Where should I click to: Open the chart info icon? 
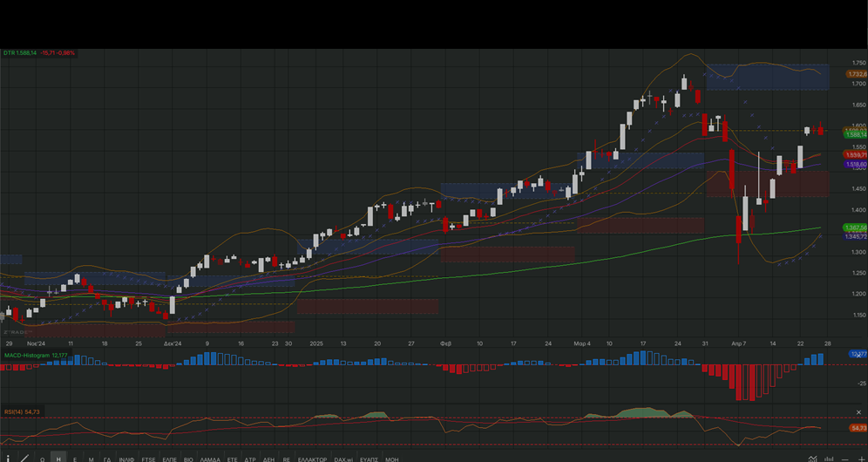point(8,459)
